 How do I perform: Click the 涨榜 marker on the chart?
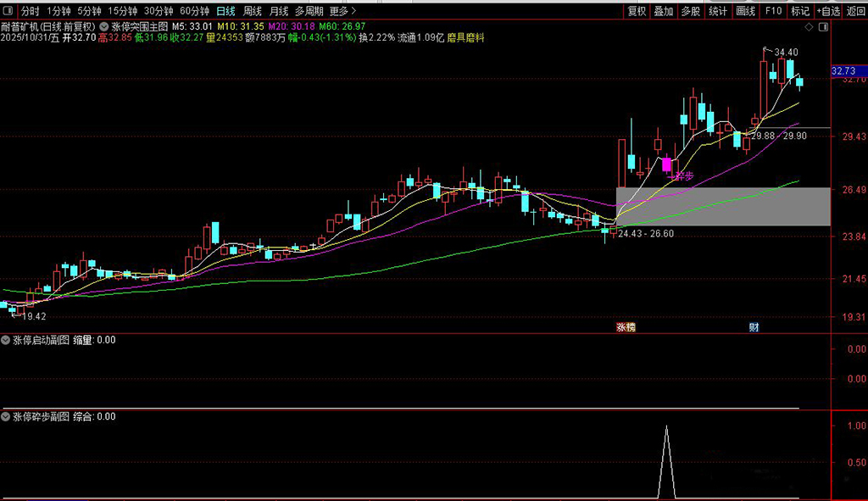pos(626,327)
